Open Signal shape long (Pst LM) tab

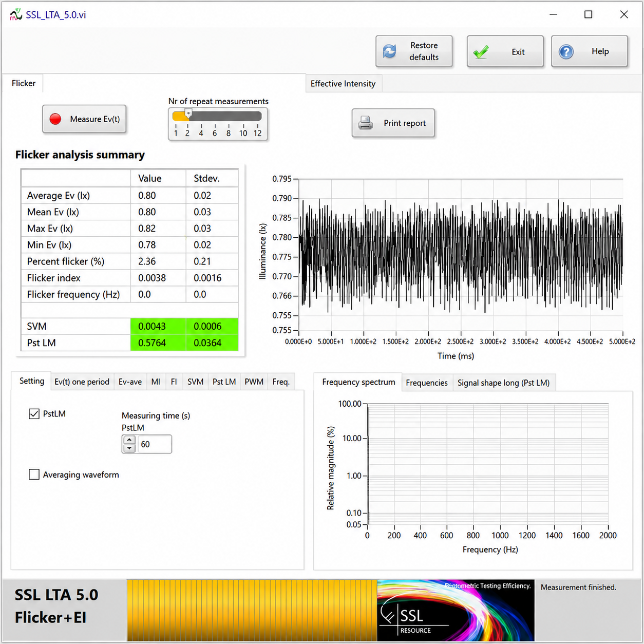[503, 383]
